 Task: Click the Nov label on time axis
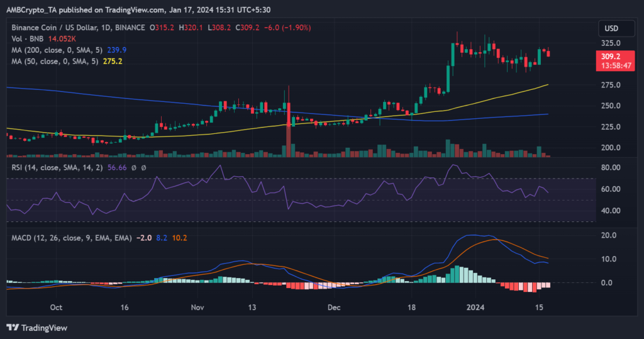(197, 308)
